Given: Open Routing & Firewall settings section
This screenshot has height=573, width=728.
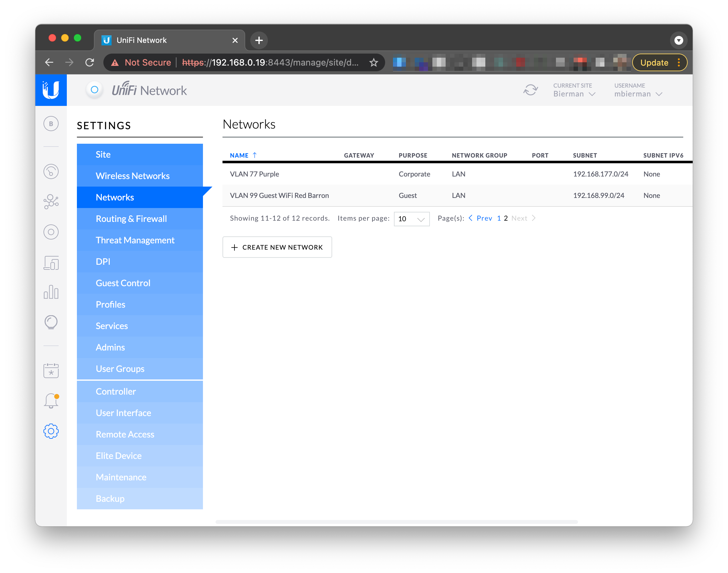Looking at the screenshot, I should 131,219.
